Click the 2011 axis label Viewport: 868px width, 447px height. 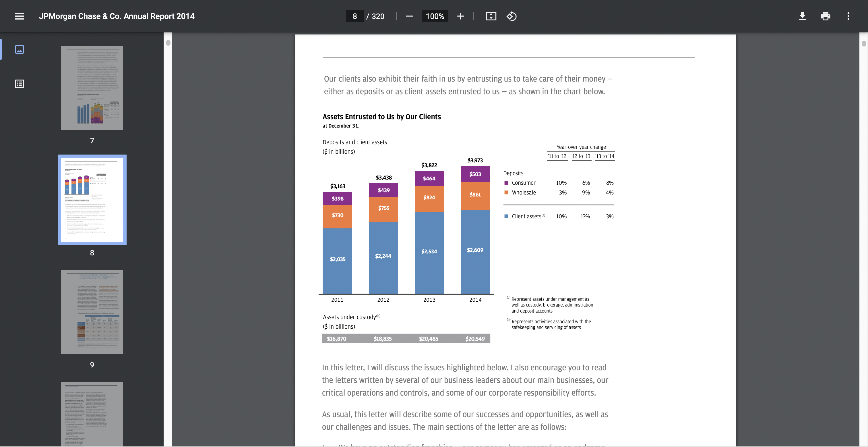click(x=337, y=300)
